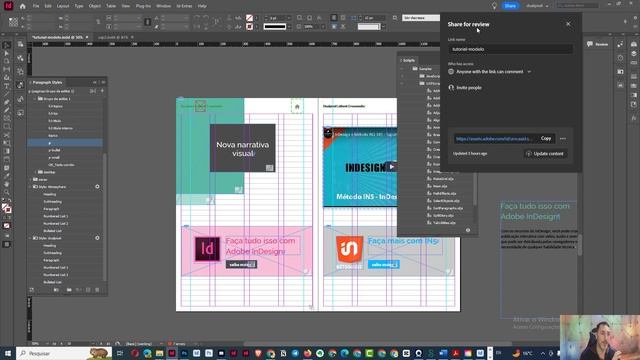Screen dimensions: 640x360
Task: Open the link more options ellipsis
Action: click(563, 139)
